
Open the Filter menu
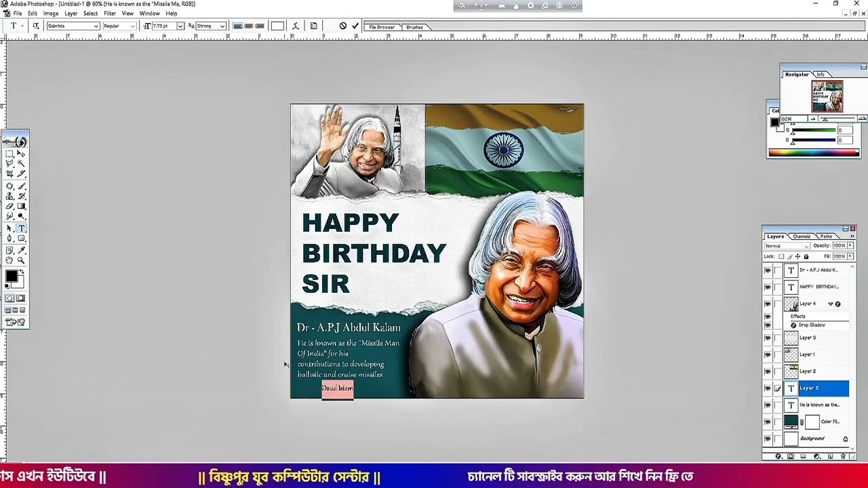click(x=110, y=14)
